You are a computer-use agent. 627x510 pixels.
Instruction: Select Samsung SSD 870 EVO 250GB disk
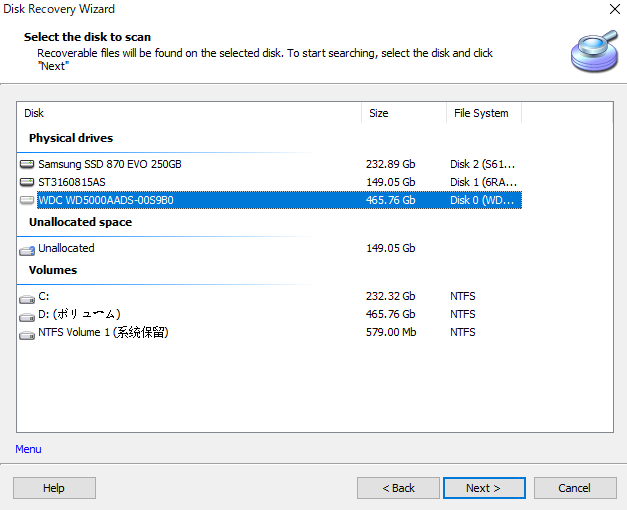(110, 164)
